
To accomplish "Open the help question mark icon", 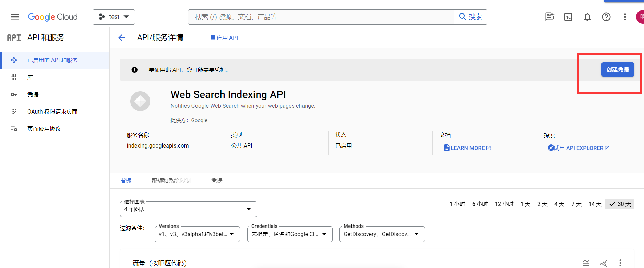I will tap(606, 17).
